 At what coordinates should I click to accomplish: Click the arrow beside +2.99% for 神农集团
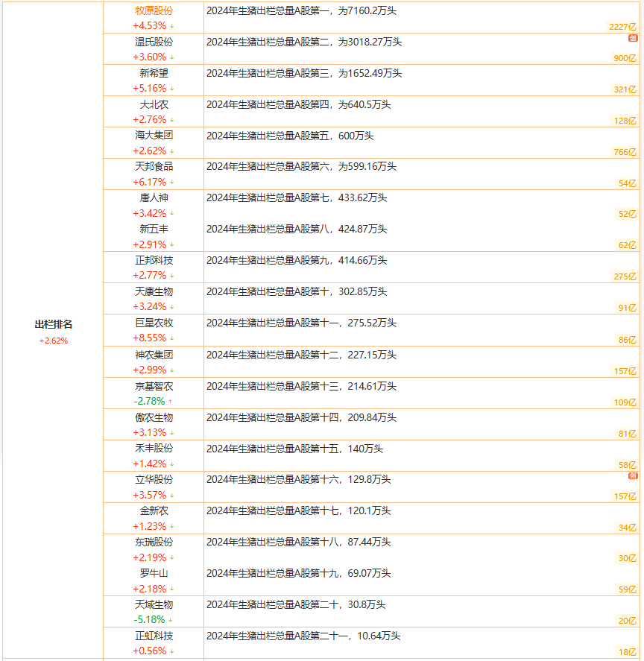pos(171,370)
